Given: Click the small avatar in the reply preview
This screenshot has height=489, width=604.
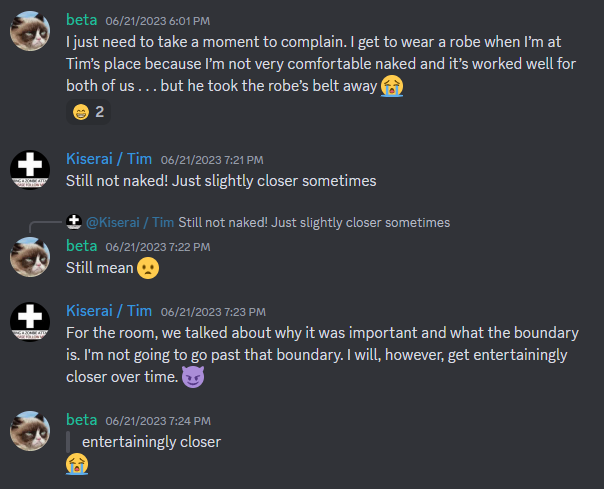Looking at the screenshot, I should click(73, 222).
